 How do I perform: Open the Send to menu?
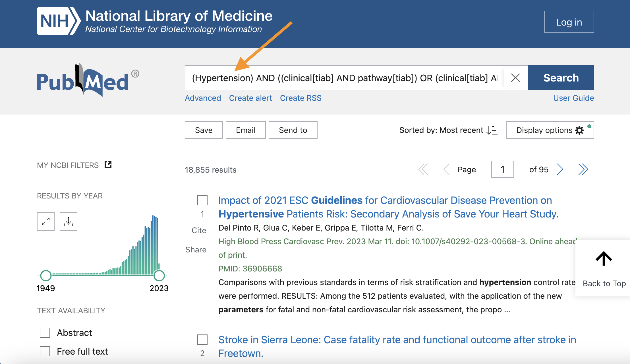point(293,130)
